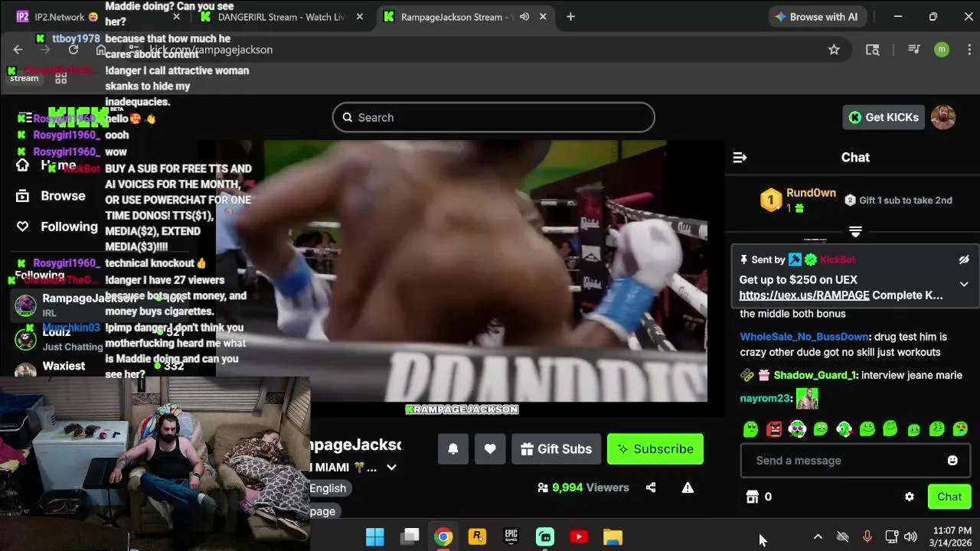This screenshot has height=551, width=980.
Task: Open the browser side panel icon
Action: point(873,50)
